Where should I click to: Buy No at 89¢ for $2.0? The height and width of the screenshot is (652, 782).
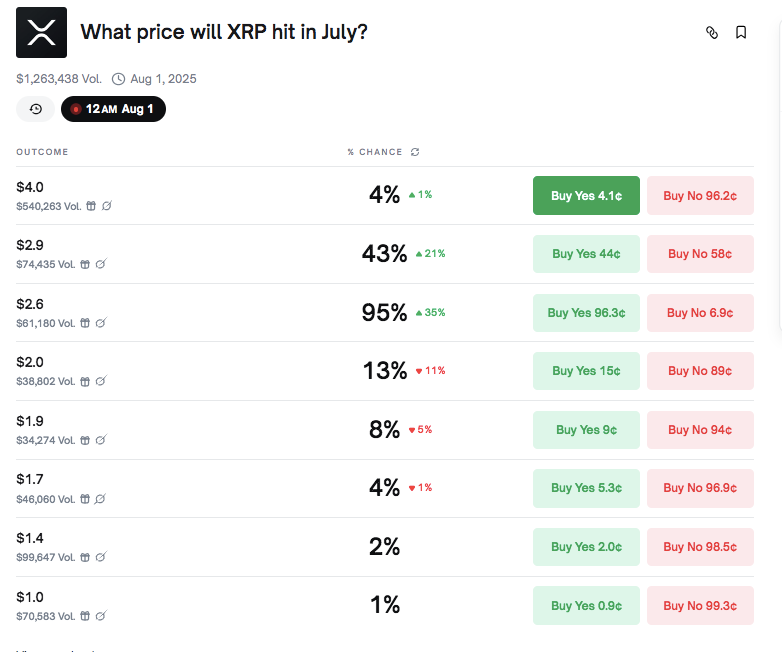tap(700, 371)
